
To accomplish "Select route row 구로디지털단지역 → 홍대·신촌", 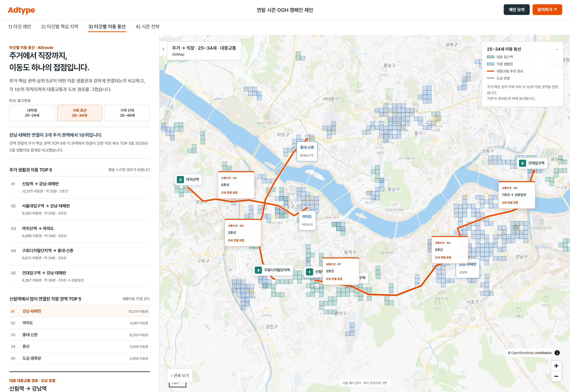I will [x=80, y=254].
